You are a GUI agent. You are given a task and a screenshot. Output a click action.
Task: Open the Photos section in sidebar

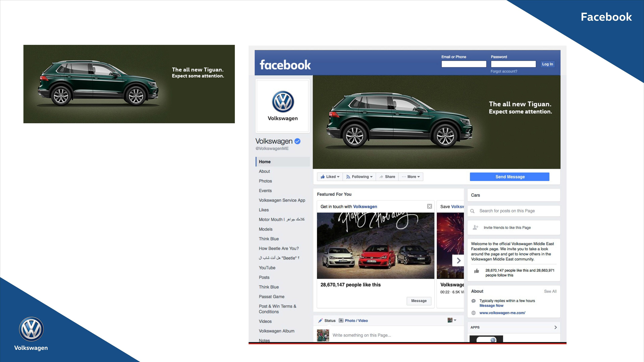click(x=265, y=181)
